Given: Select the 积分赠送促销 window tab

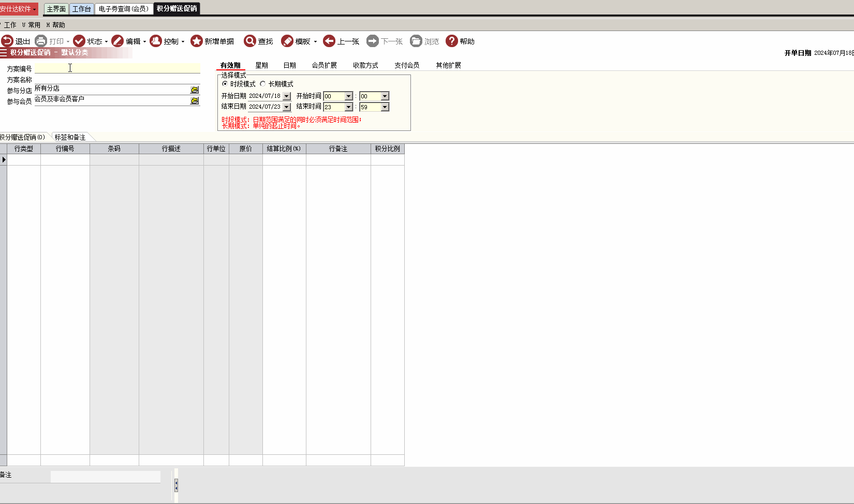Looking at the screenshot, I should point(177,9).
